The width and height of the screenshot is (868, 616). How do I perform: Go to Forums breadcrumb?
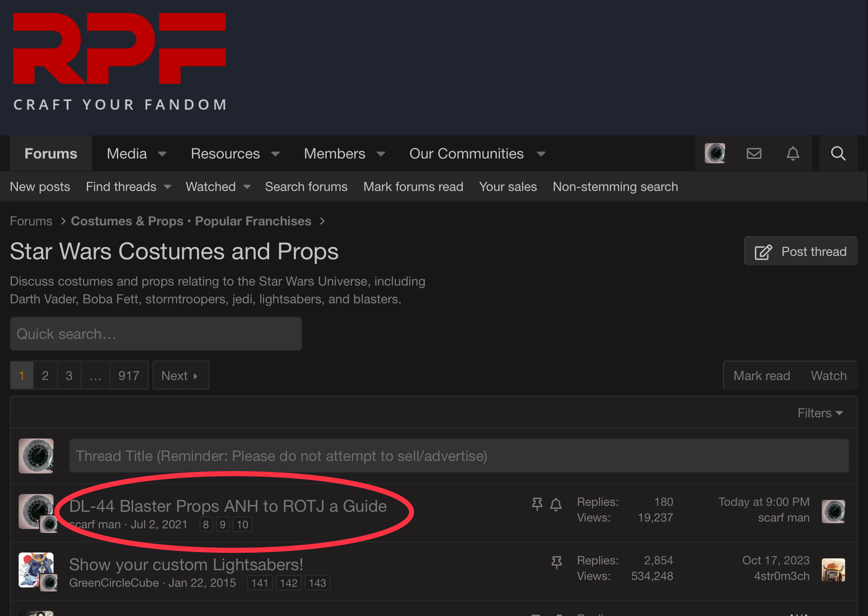click(31, 221)
